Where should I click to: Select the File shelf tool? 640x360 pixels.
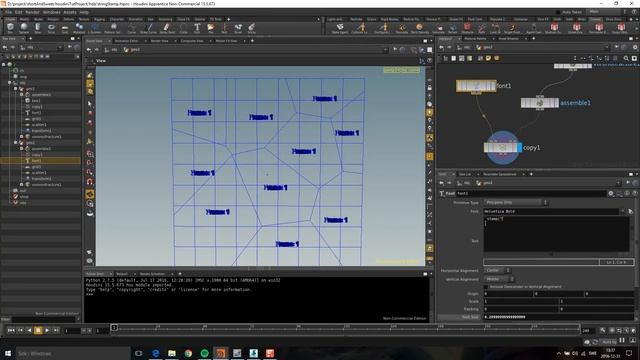click(x=211, y=28)
